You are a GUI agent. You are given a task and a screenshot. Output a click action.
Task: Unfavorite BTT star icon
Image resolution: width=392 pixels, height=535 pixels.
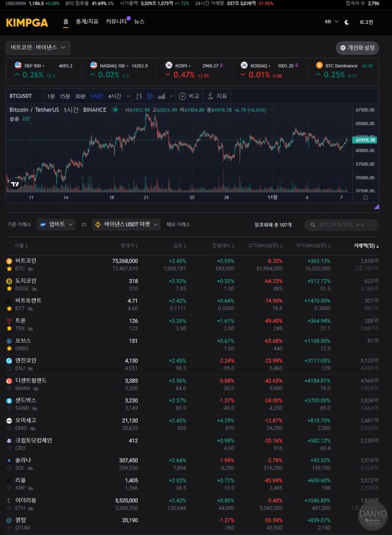(x=9, y=308)
